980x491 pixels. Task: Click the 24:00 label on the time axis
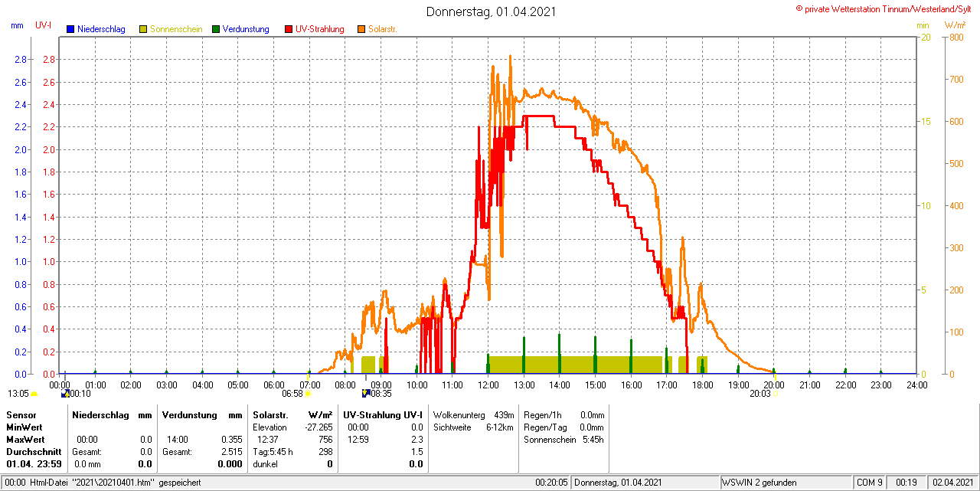916,385
